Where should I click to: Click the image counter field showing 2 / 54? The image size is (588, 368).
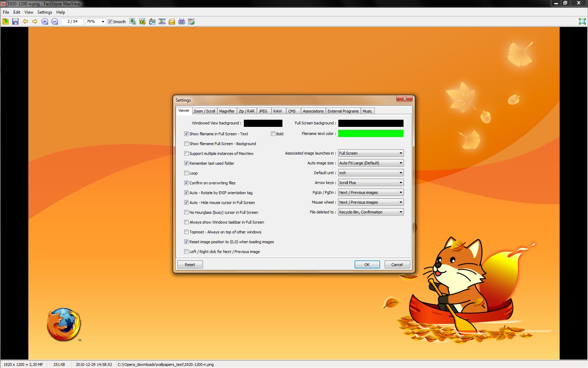(x=72, y=22)
